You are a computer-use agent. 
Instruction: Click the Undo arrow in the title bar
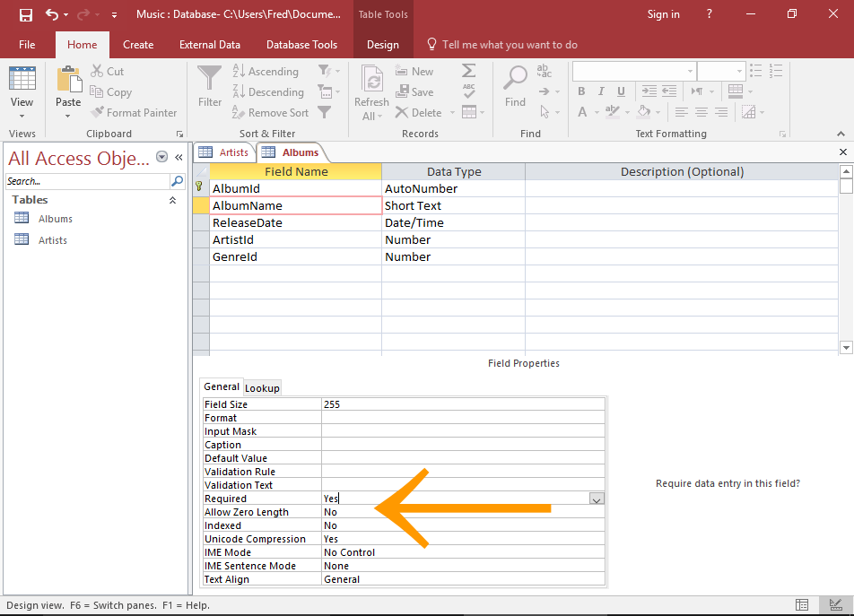(x=52, y=14)
